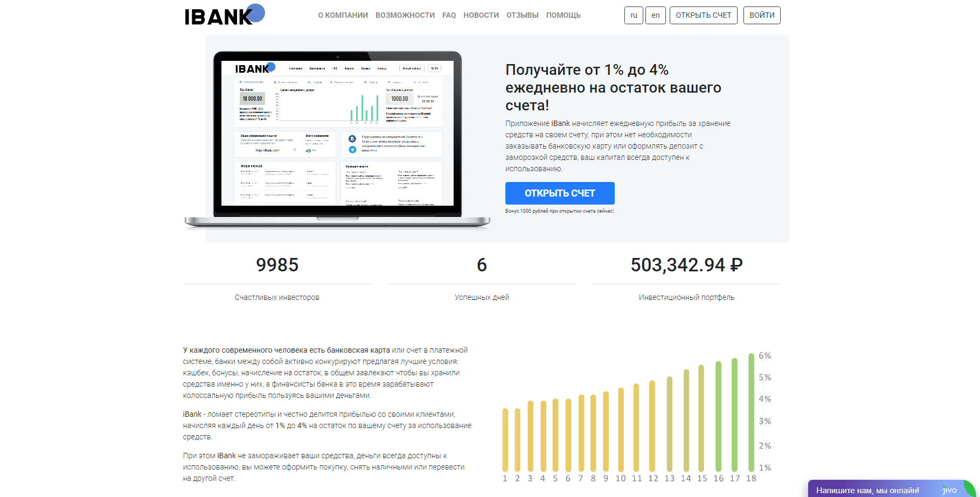The height and width of the screenshot is (497, 980).
Task: Click the chart bar for day 13
Action: click(669, 424)
